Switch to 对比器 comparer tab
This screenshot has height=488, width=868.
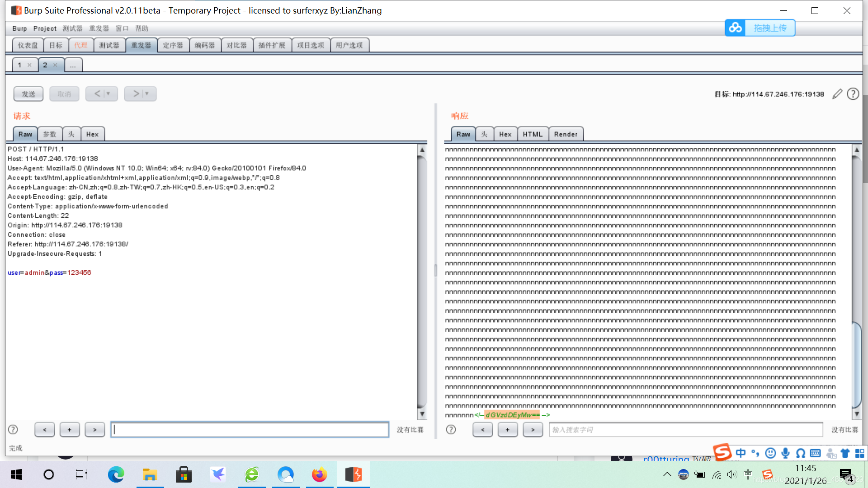click(237, 45)
